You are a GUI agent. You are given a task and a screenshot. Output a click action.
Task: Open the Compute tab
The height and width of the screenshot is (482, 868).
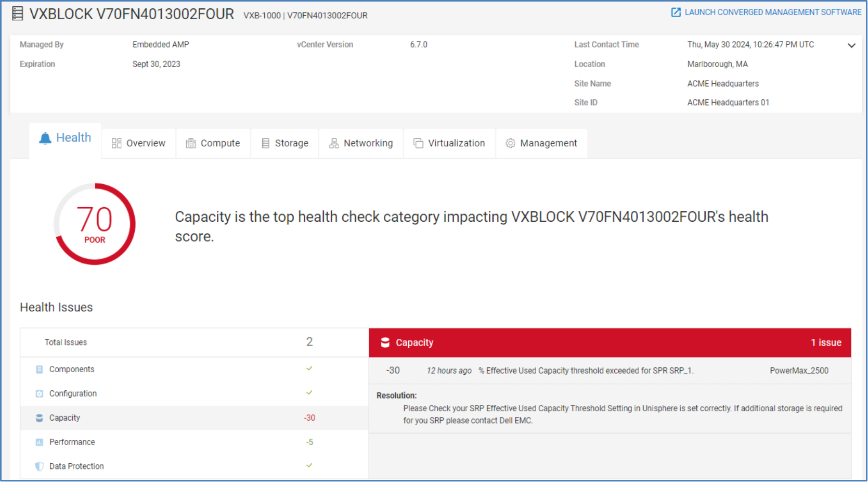coord(213,143)
